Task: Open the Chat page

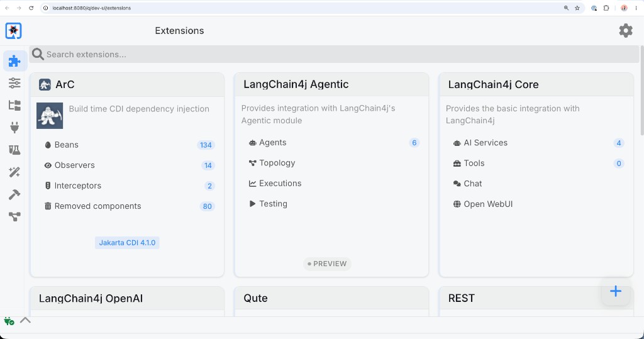Action: point(473,184)
